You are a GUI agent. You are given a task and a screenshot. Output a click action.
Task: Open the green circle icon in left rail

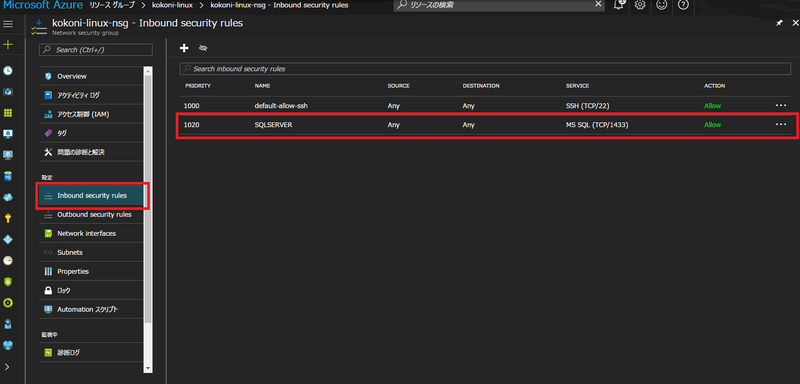click(8, 303)
